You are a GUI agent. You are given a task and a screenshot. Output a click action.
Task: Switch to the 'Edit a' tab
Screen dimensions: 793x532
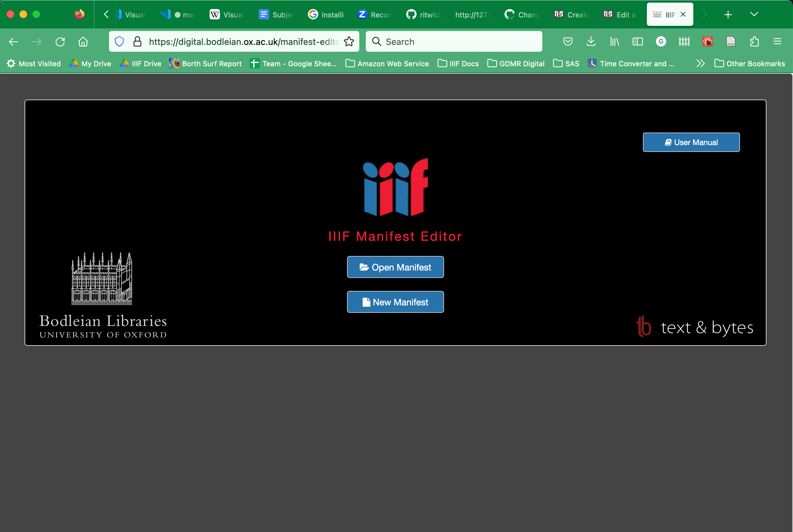[x=620, y=15]
